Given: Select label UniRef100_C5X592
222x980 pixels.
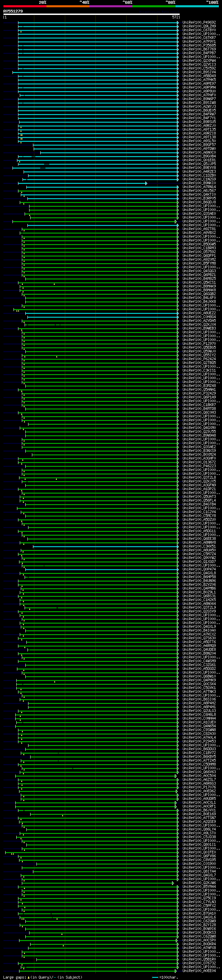Looking at the screenshot, I should [x=199, y=68].
